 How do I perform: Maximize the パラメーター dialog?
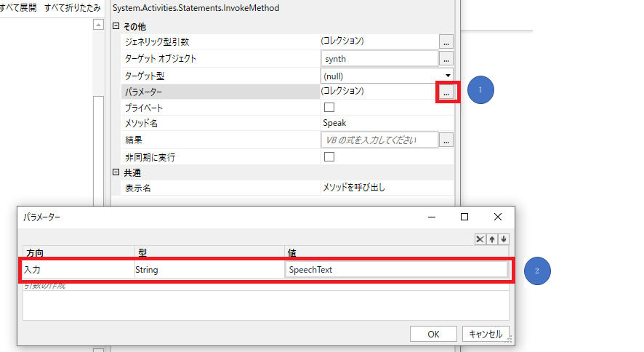[x=464, y=217]
